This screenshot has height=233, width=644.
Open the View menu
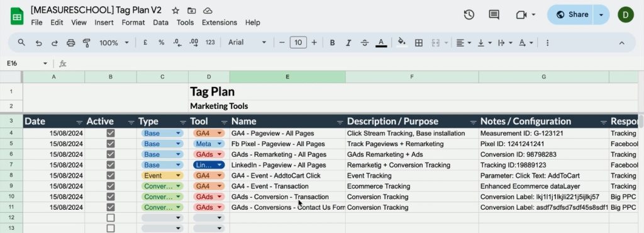pyautogui.click(x=79, y=23)
